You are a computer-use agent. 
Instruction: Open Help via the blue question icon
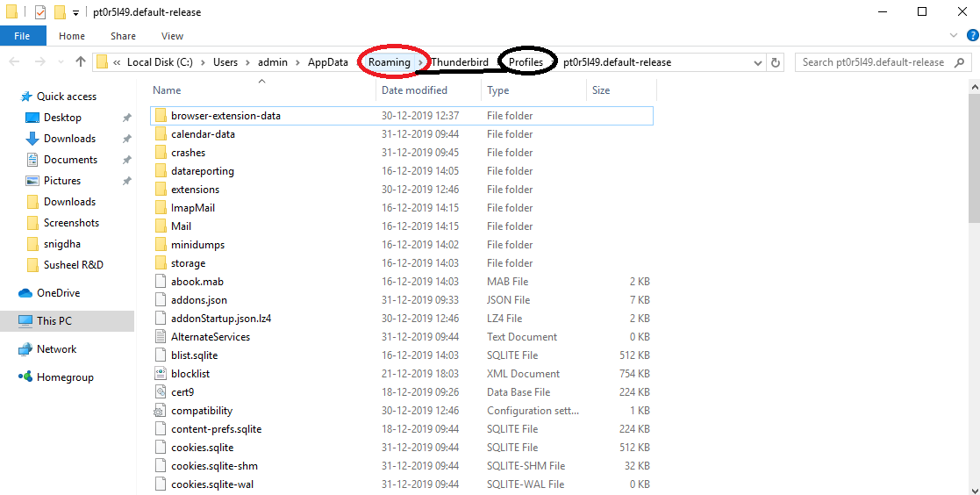pos(970,36)
